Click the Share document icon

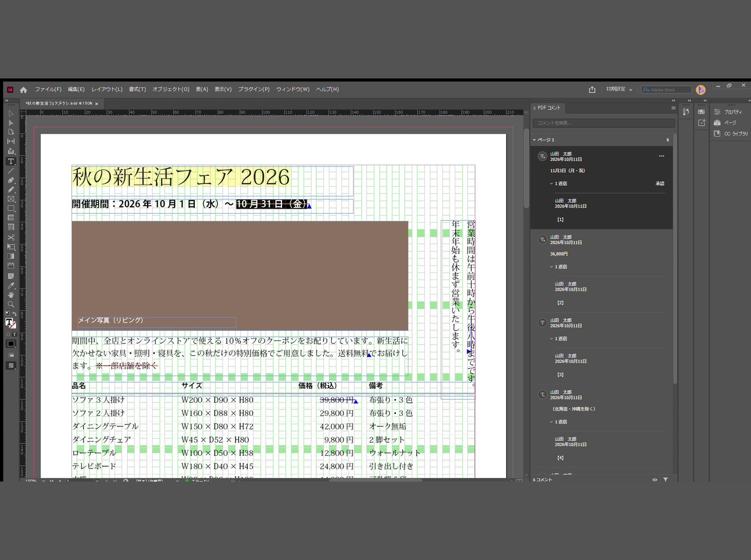[x=592, y=90]
